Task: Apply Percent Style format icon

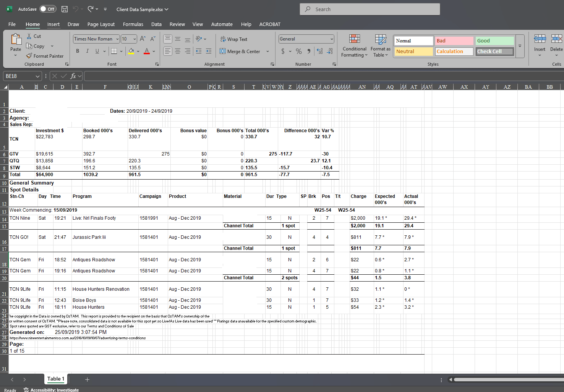Action: pos(299,51)
